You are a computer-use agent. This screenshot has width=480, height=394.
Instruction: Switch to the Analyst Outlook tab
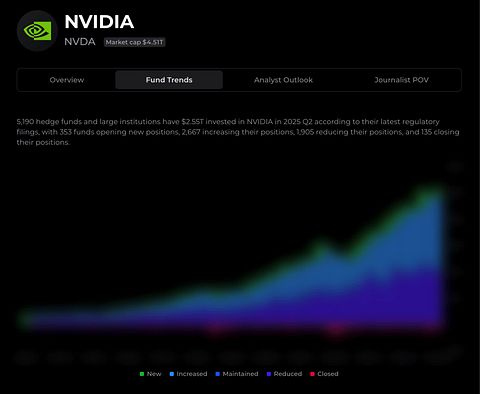pyautogui.click(x=283, y=80)
